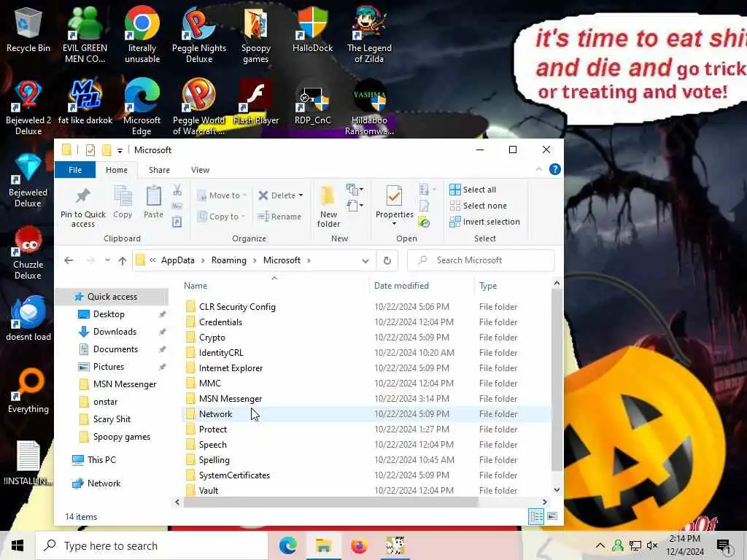Click the horizontal scrollbar thumb
Image resolution: width=747 pixels, height=560 pixels.
point(330,502)
